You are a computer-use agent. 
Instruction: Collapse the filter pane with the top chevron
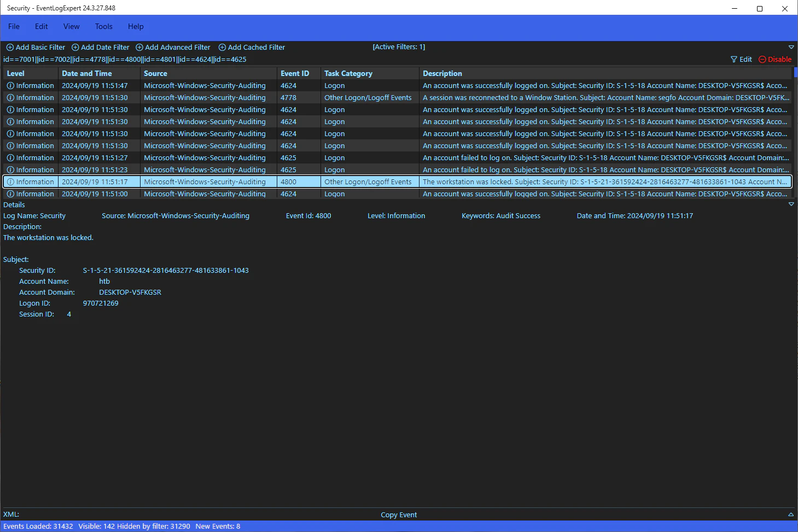(x=791, y=48)
